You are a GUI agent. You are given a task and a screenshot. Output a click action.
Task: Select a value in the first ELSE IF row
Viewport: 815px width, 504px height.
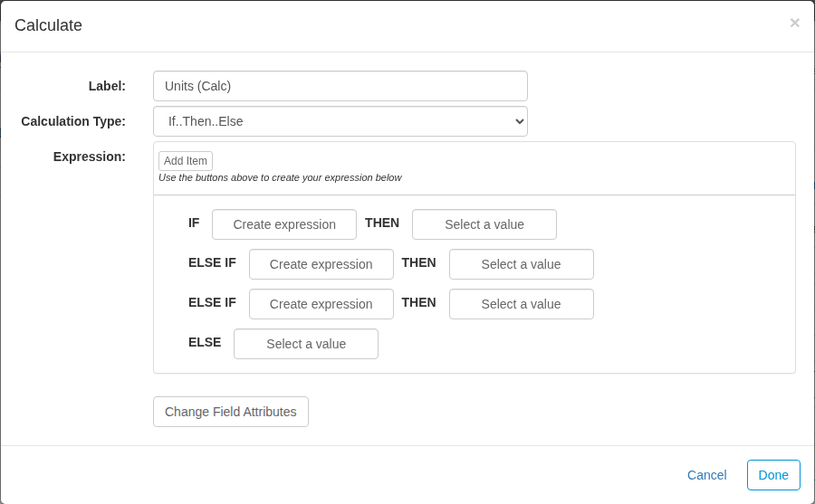[522, 264]
